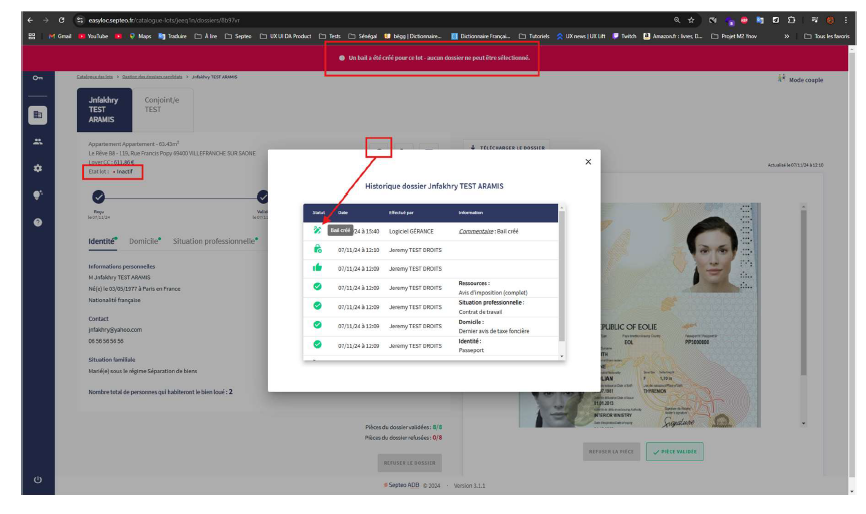Click the key icon in the sidebar
The width and height of the screenshot is (866, 514).
[37, 78]
